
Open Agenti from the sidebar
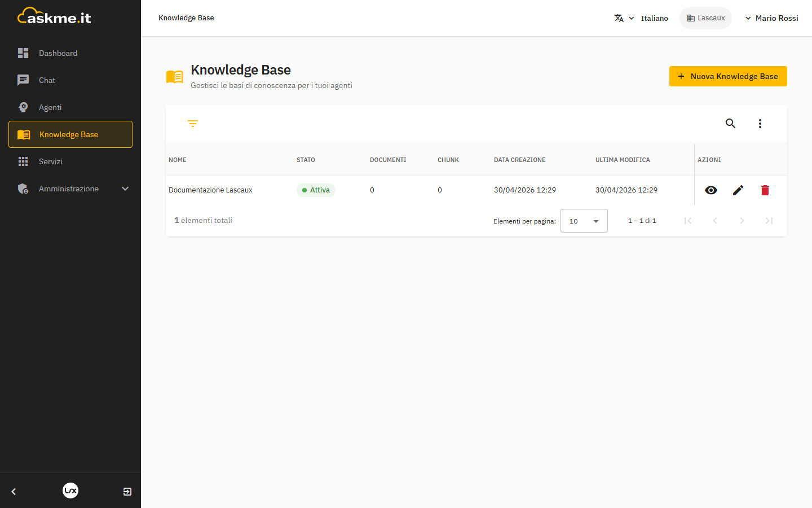coord(70,107)
